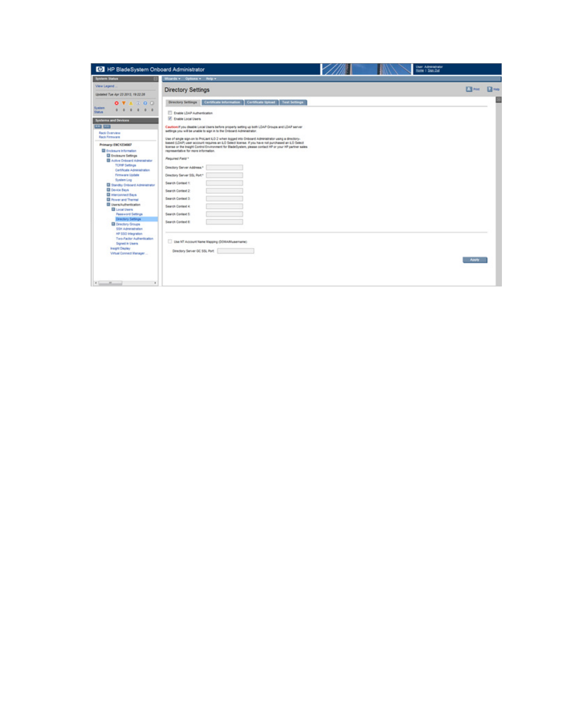Collapse the System Status panel icon
This screenshot has height=728, width=562.
pyautogui.click(x=156, y=78)
